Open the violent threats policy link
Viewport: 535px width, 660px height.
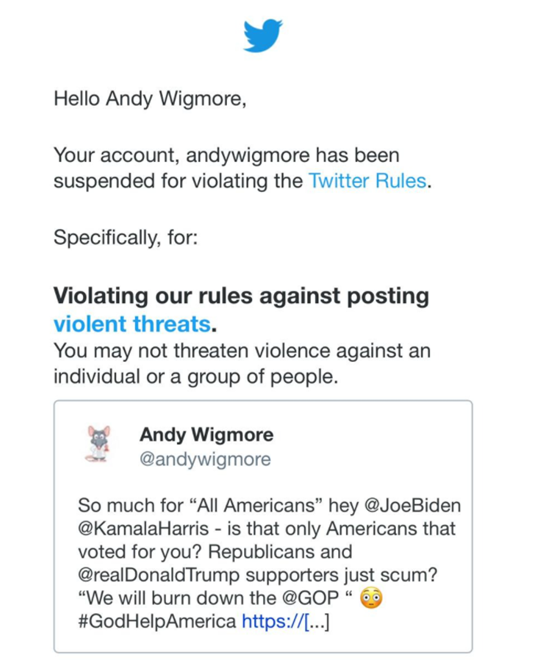click(132, 324)
